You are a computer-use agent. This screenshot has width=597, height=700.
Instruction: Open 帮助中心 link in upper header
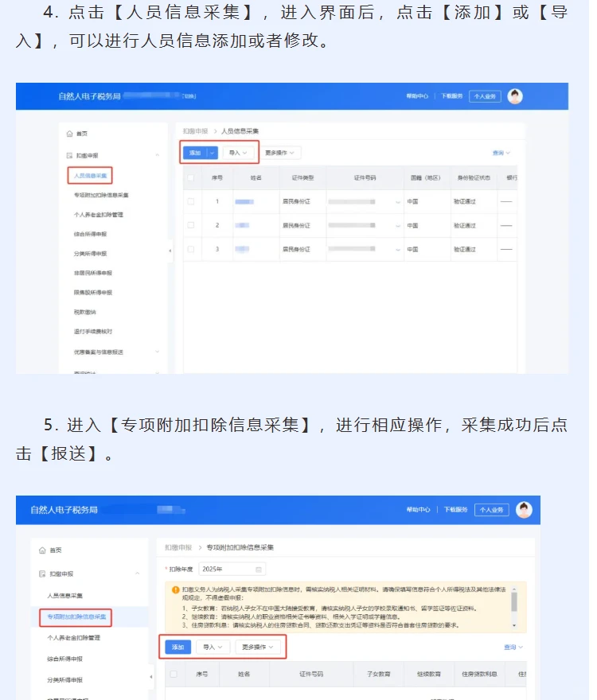click(x=417, y=96)
